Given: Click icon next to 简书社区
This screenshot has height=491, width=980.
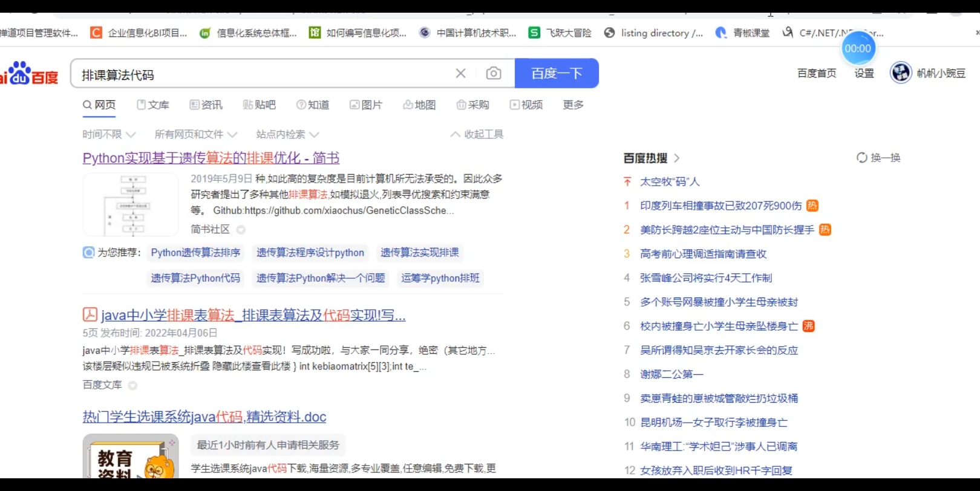Looking at the screenshot, I should pyautogui.click(x=241, y=230).
